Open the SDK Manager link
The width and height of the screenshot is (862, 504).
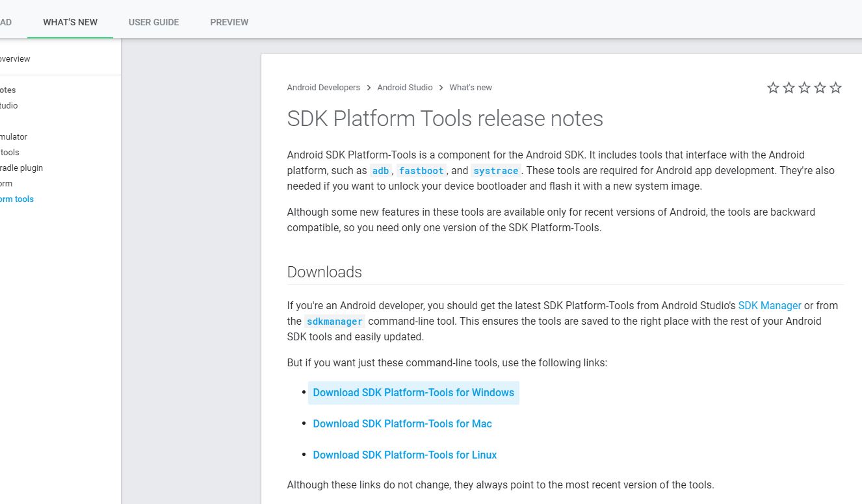point(770,305)
